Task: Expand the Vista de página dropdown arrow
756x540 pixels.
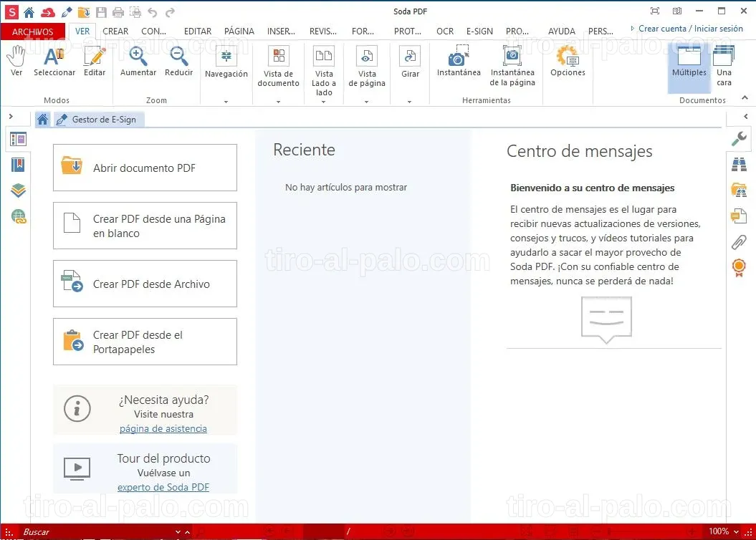Action: [366, 102]
